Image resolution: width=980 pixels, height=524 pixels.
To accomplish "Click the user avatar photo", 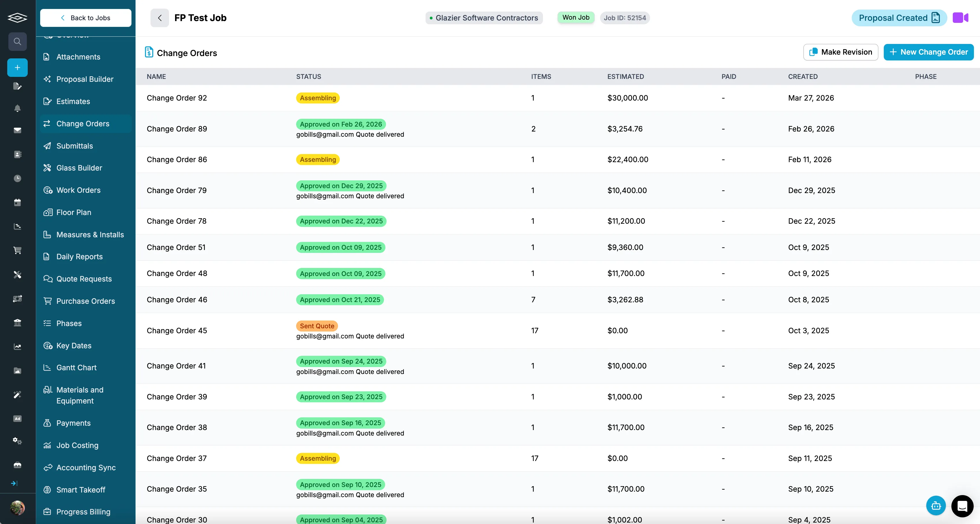I will pyautogui.click(x=18, y=508).
